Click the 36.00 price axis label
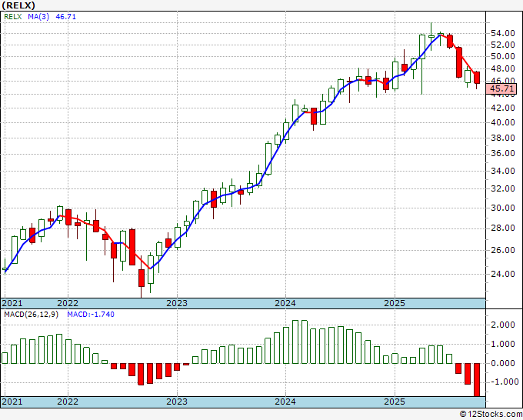 pyautogui.click(x=503, y=153)
